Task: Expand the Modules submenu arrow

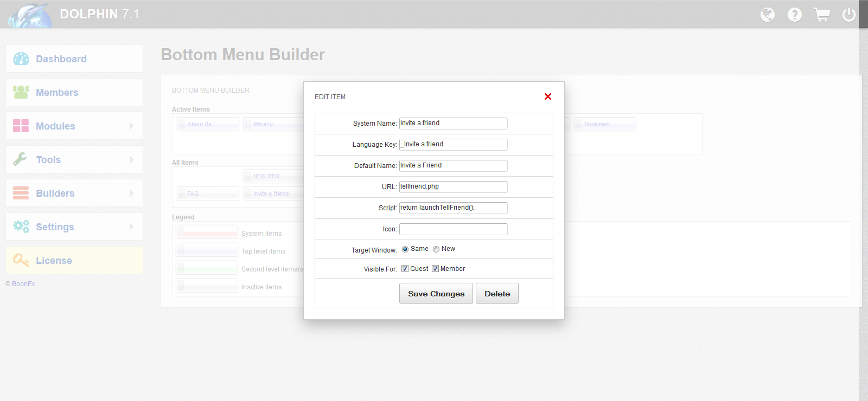Action: click(131, 126)
